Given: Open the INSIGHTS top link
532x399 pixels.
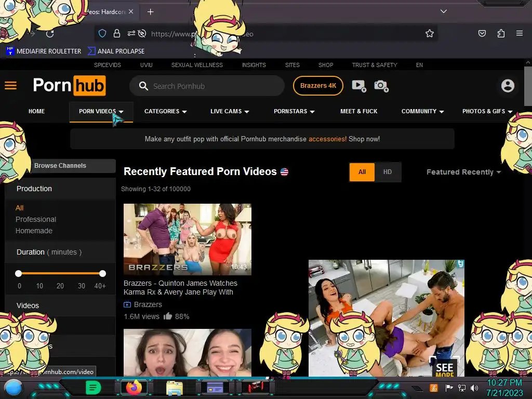Looking at the screenshot, I should 254,65.
